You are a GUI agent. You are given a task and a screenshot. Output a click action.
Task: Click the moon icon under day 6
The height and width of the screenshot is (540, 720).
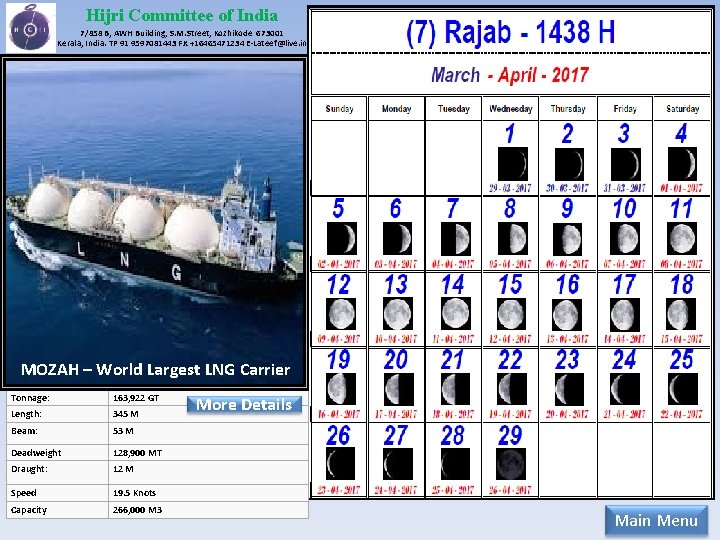398,239
